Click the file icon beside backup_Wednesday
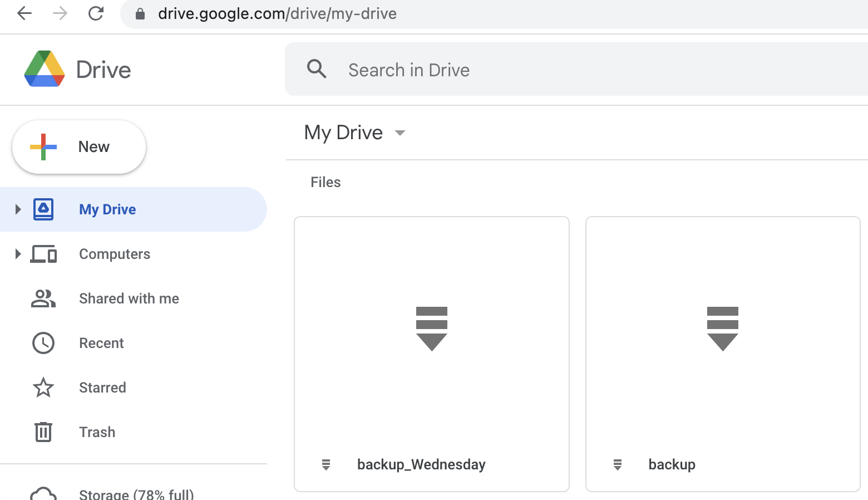Image resolution: width=868 pixels, height=500 pixels. click(x=325, y=464)
